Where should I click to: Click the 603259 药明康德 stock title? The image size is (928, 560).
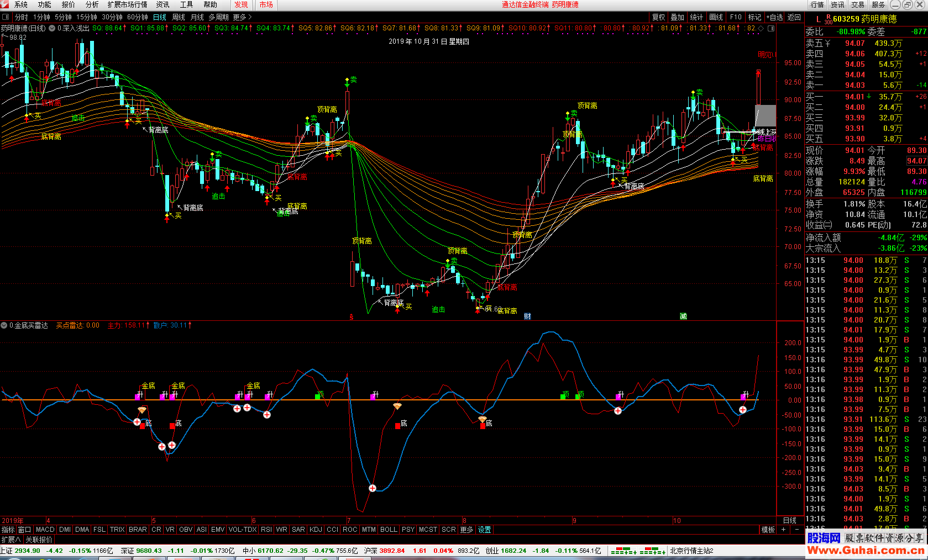point(865,19)
